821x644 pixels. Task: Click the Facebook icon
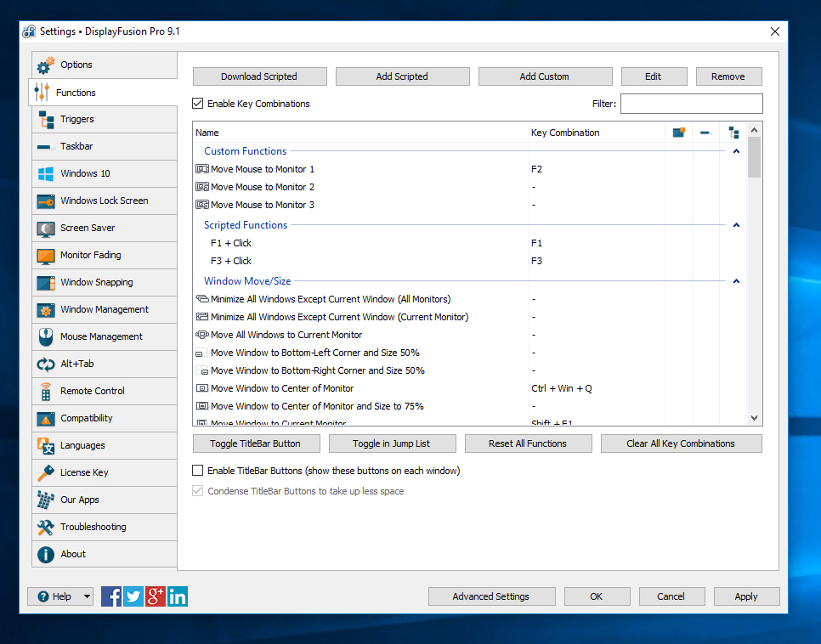click(x=111, y=596)
